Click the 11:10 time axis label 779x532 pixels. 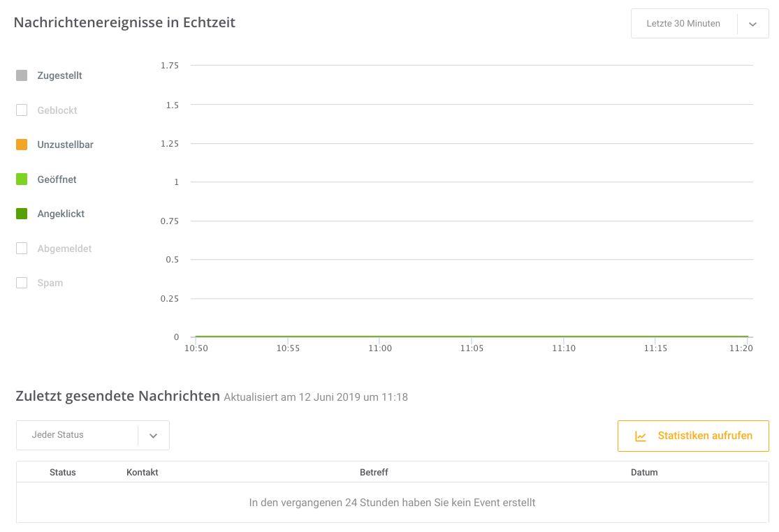pos(564,348)
